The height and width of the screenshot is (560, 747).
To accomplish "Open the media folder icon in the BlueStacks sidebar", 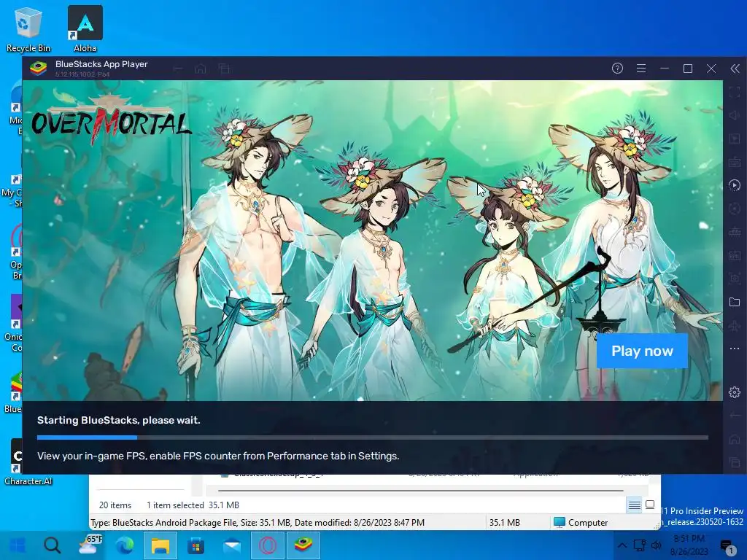I will click(735, 302).
